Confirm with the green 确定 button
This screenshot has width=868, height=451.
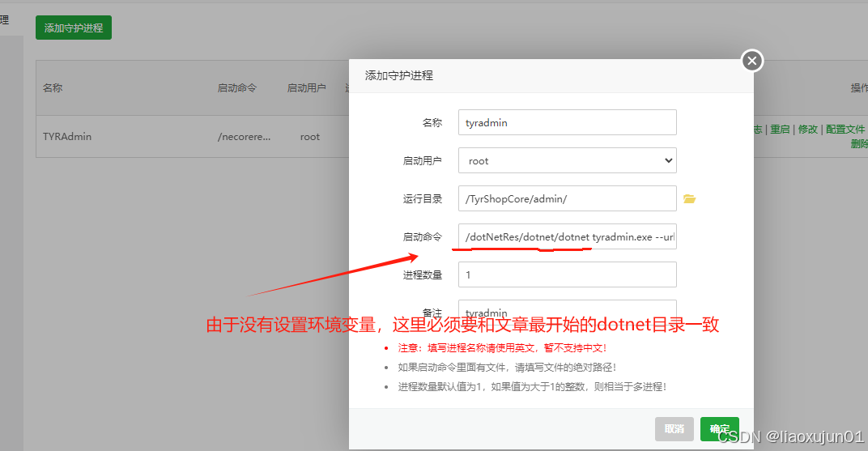(719, 429)
